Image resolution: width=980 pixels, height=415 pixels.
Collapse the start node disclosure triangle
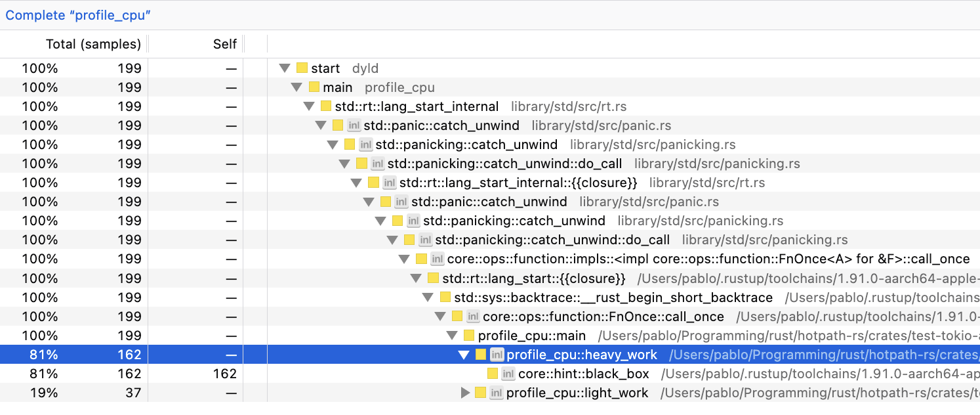[x=285, y=68]
